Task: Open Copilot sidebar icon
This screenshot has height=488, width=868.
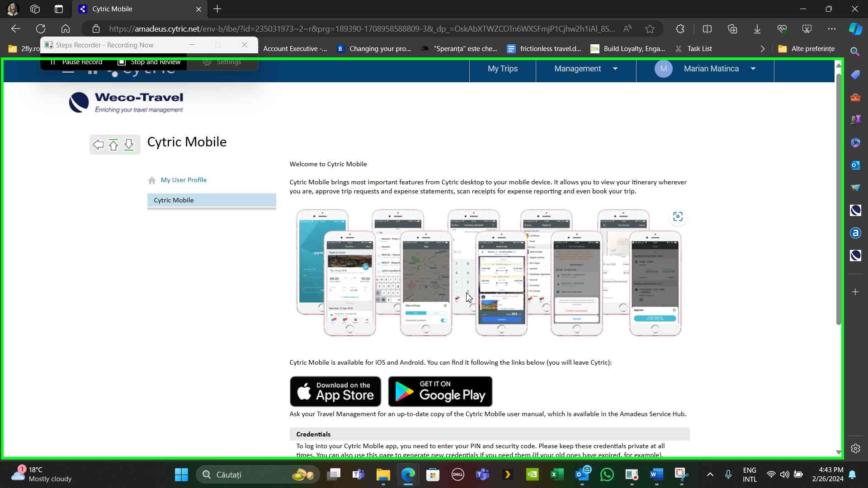Action: [x=855, y=29]
